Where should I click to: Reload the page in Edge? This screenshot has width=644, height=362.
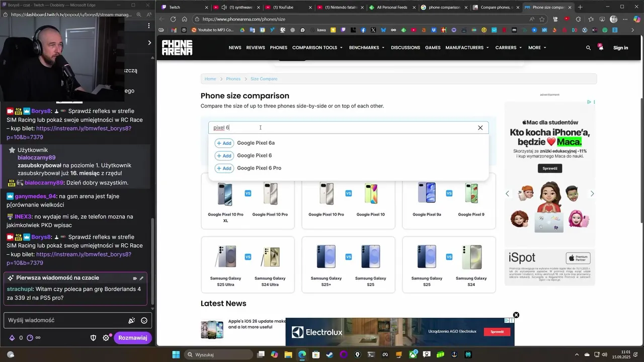[x=173, y=19]
